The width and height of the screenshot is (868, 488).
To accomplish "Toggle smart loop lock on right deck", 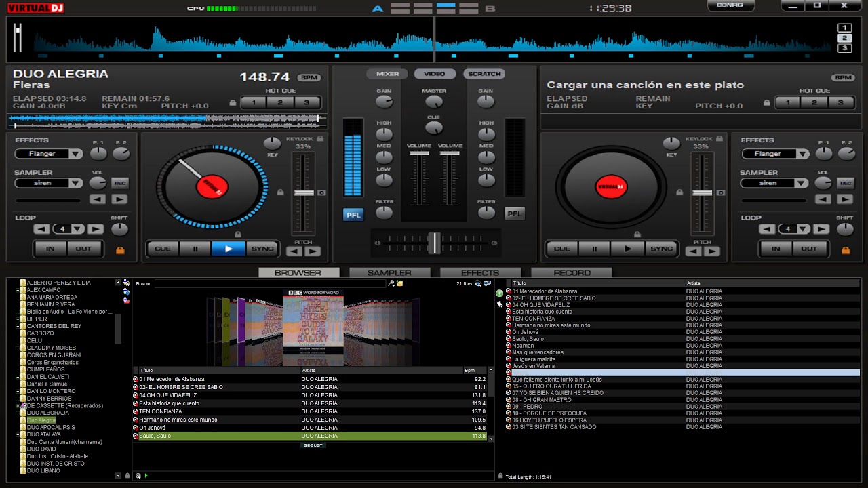I will tap(846, 250).
